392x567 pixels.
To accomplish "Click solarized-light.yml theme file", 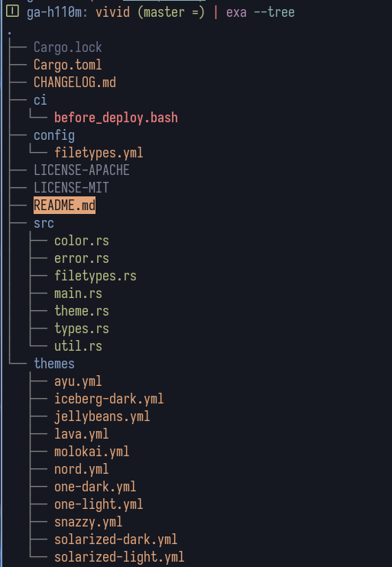I will point(119,557).
